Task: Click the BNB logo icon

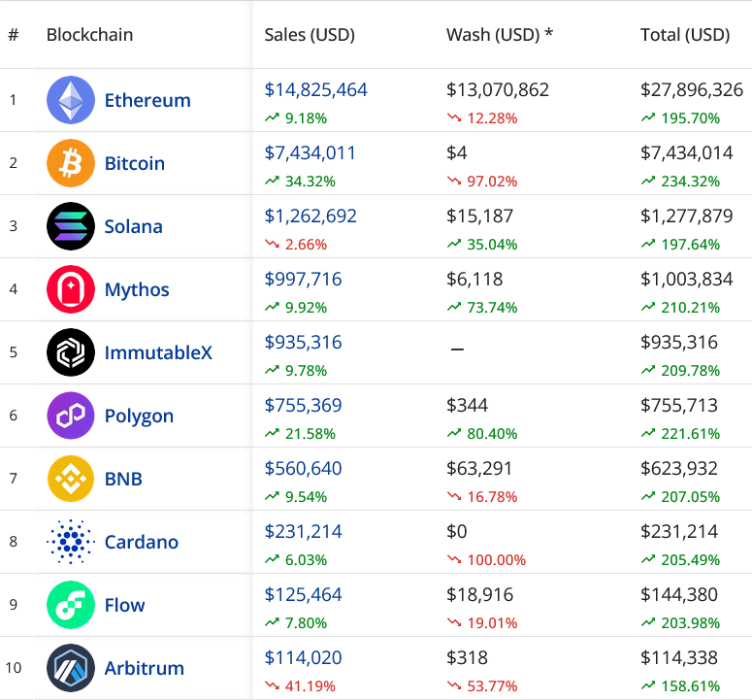Action: click(x=71, y=479)
